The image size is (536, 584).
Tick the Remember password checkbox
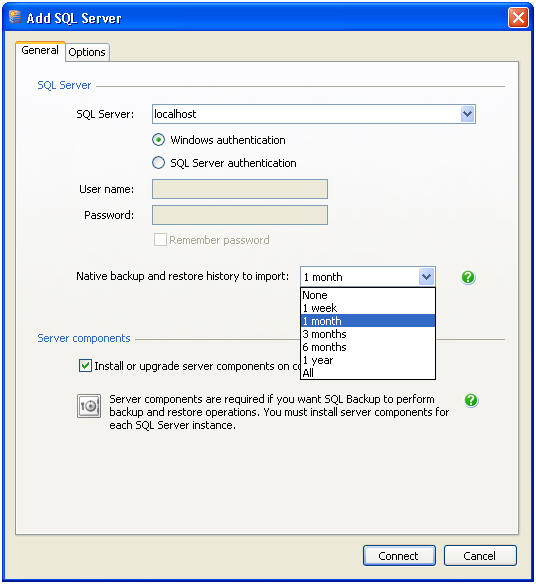pyautogui.click(x=160, y=239)
